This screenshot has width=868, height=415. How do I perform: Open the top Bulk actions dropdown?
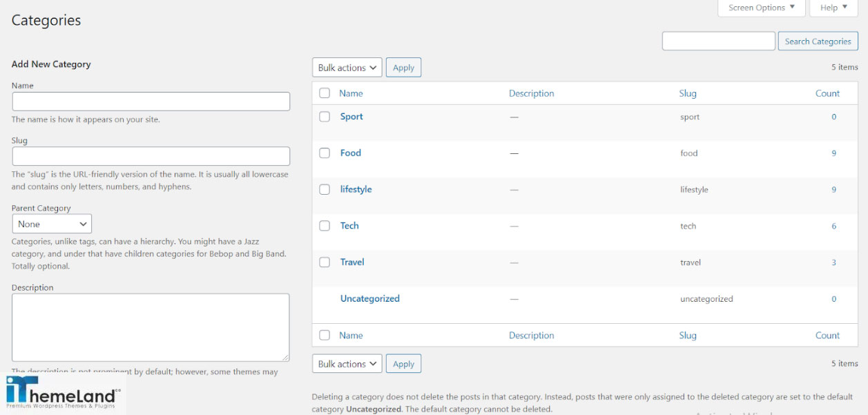(347, 68)
